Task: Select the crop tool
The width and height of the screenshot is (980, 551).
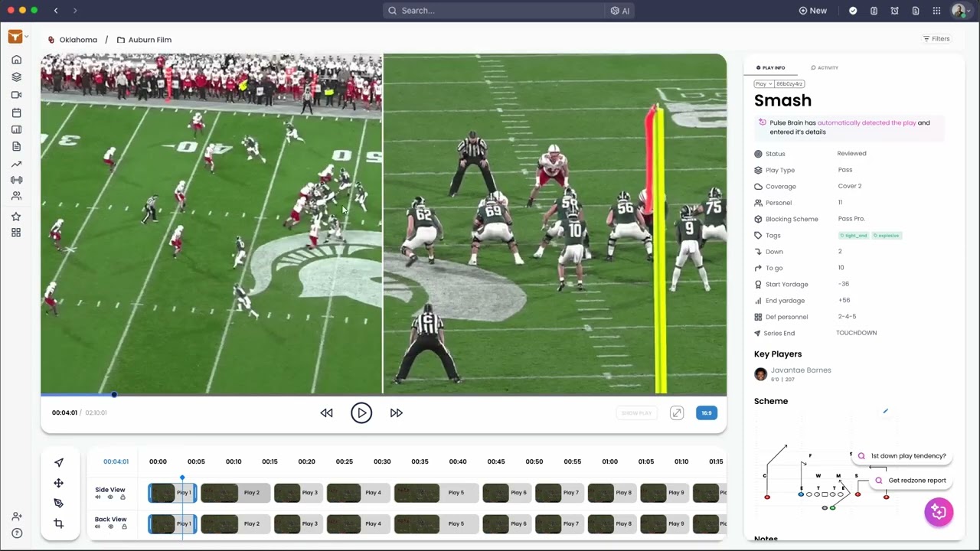Action: [x=59, y=523]
